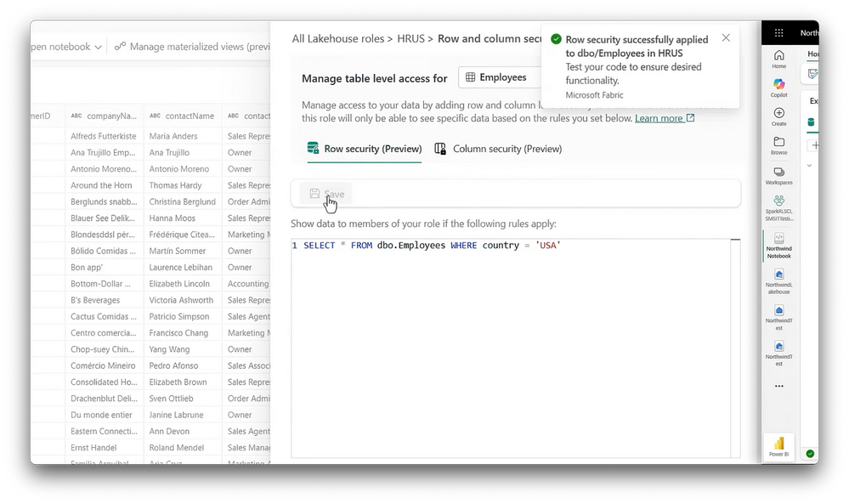849x504 pixels.
Task: Expand the Open notebook dropdown arrow
Action: click(x=98, y=47)
